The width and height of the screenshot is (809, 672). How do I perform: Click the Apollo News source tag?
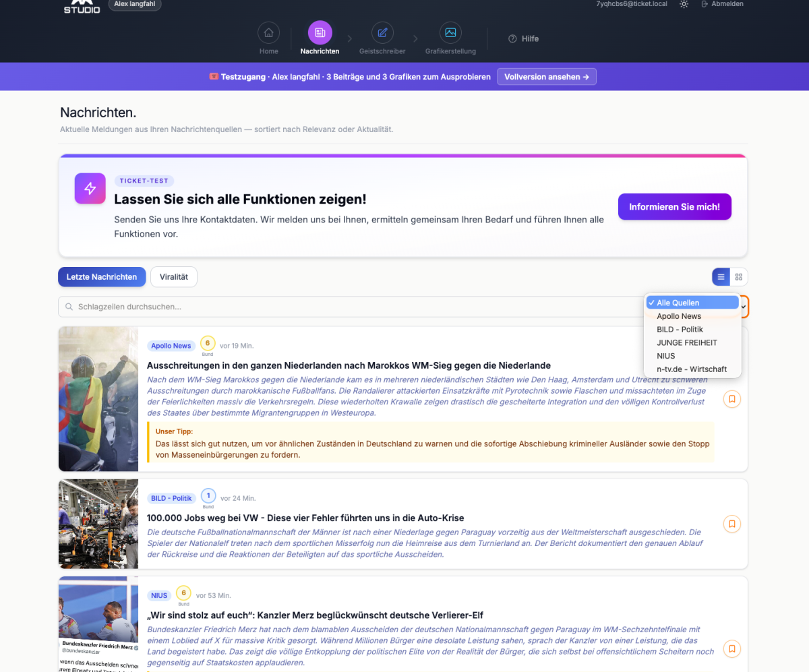point(171,346)
